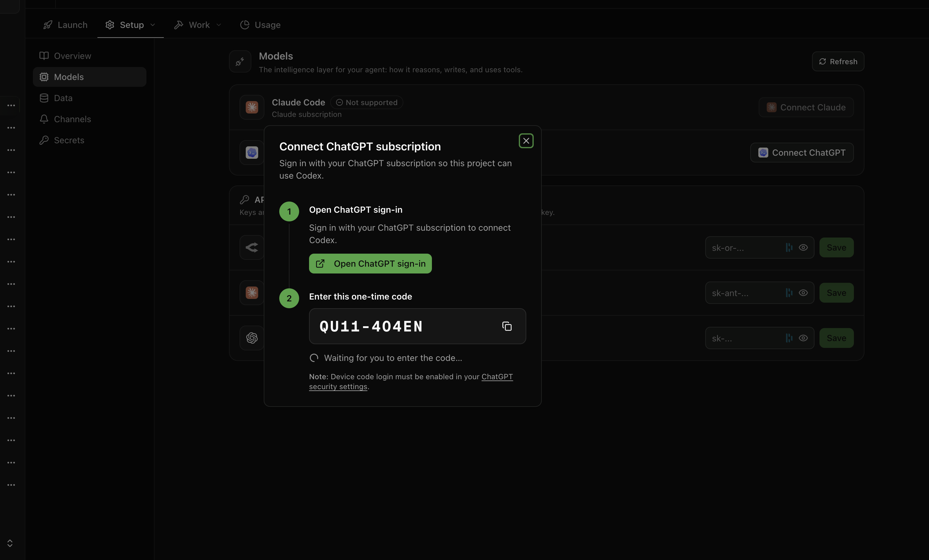Click the Connect ChatGPT button
Viewport: 929px width, 560px height.
[801, 153]
